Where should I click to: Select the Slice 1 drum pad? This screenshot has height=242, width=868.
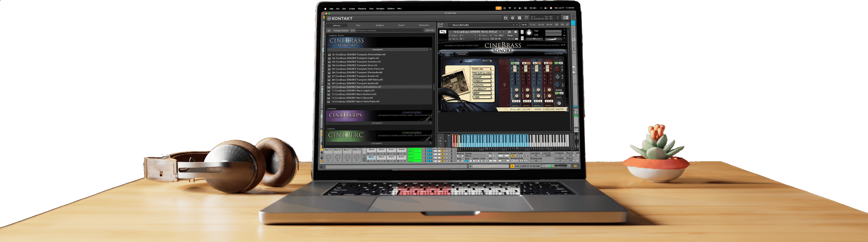point(371,157)
